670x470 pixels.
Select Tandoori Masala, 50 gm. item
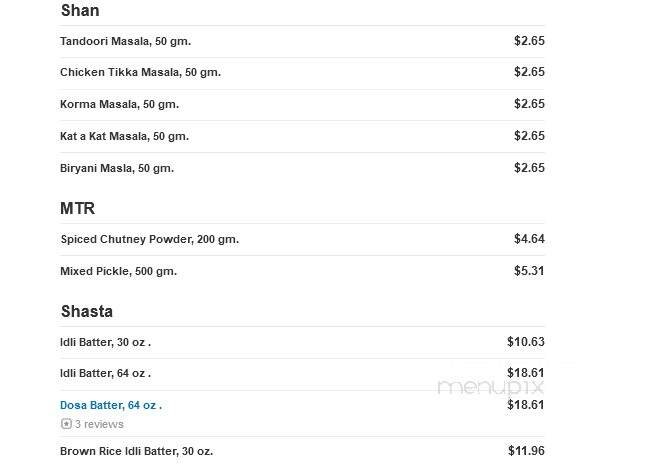[125, 41]
